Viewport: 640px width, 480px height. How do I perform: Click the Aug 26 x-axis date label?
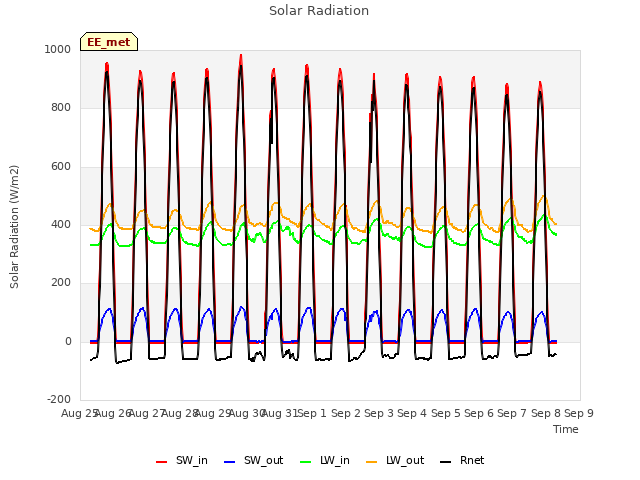[x=113, y=413]
